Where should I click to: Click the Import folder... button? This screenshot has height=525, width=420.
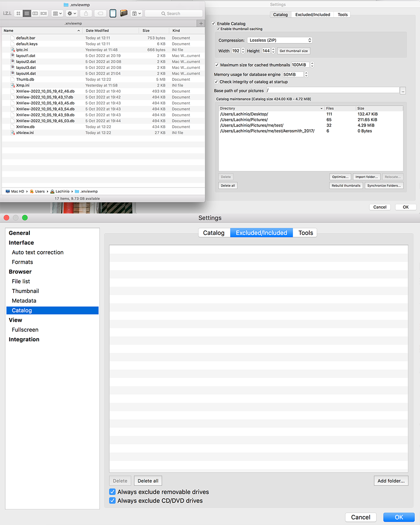point(366,177)
